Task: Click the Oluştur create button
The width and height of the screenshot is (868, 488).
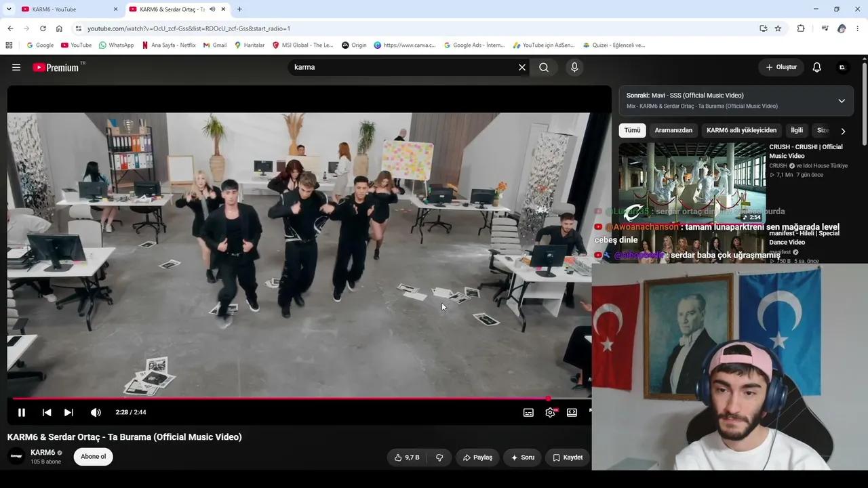Action: (x=781, y=67)
